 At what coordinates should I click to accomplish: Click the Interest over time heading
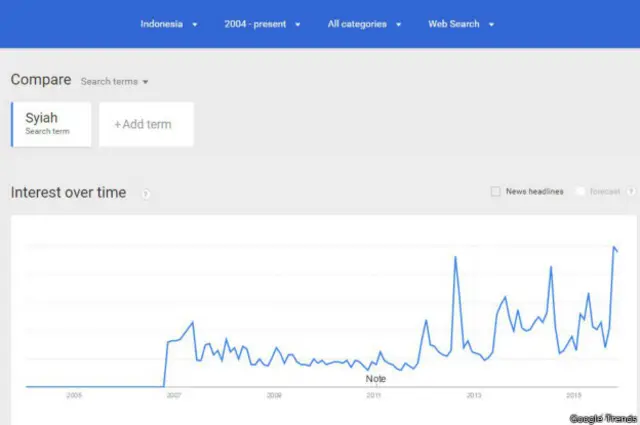pyautogui.click(x=68, y=193)
